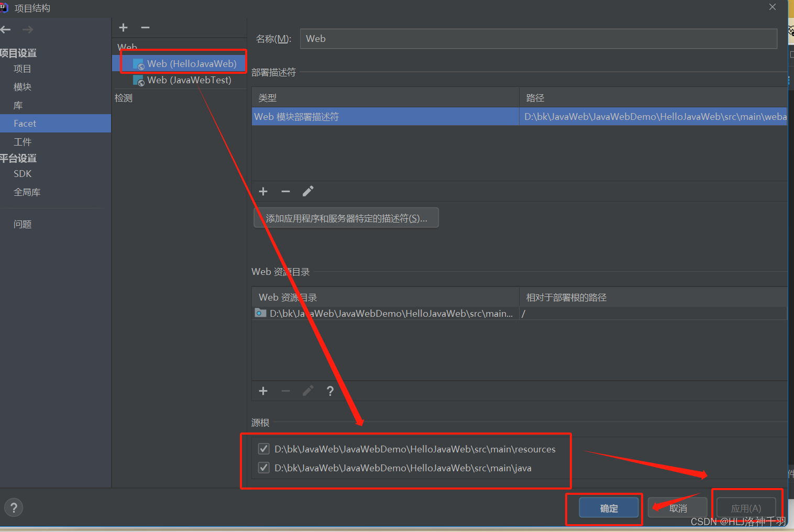The width and height of the screenshot is (794, 532).
Task: Click the Web 资源目录 column header
Action: coord(385,297)
